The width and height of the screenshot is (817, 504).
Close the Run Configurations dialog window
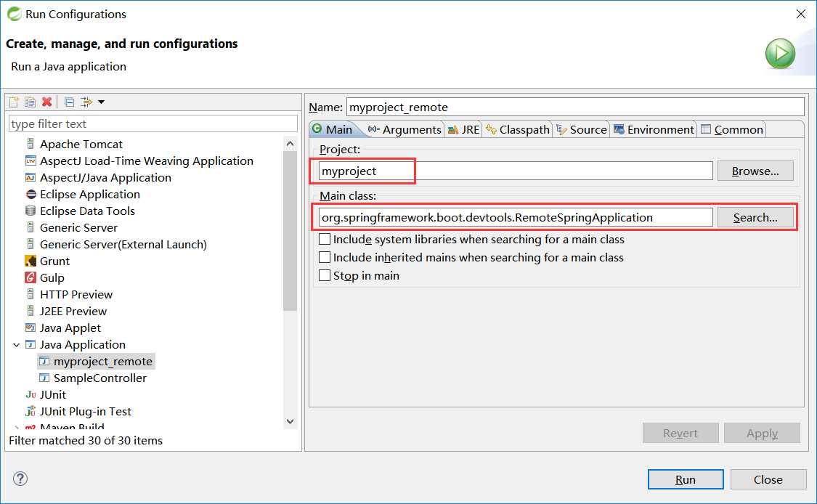click(x=801, y=14)
